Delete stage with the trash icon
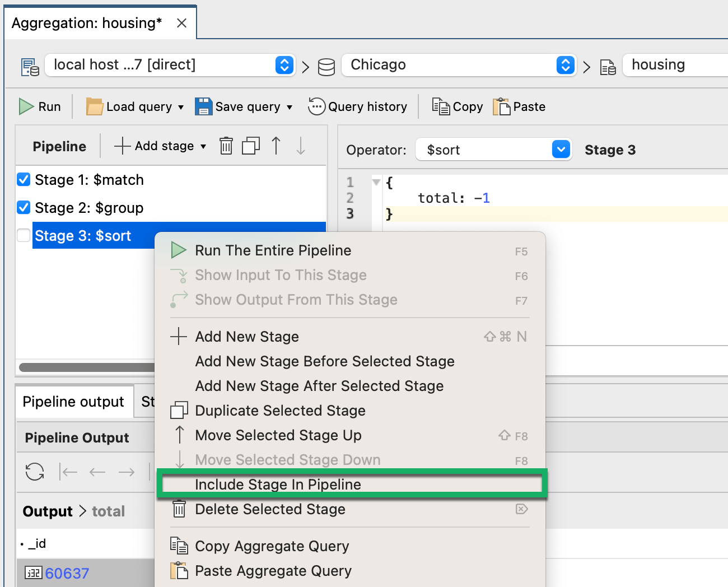This screenshot has height=587, width=728. pos(226,146)
